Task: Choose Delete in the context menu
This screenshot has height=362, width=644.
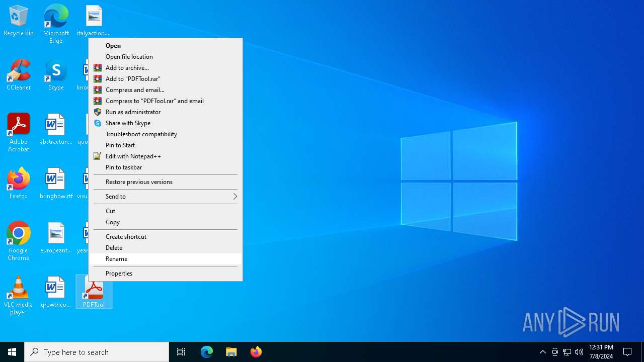Action: tap(166, 248)
